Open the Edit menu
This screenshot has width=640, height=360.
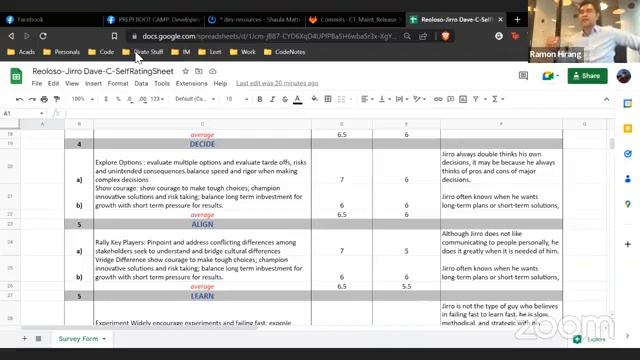coord(53,83)
